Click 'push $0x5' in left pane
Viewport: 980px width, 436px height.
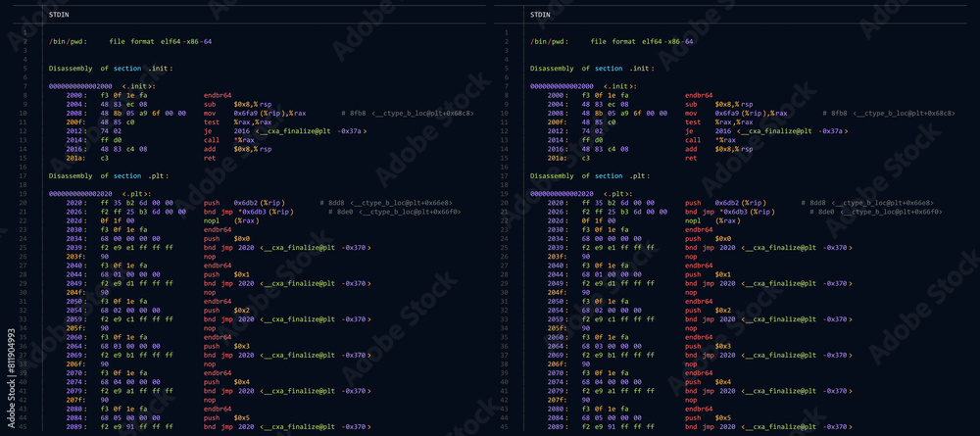[x=227, y=418]
